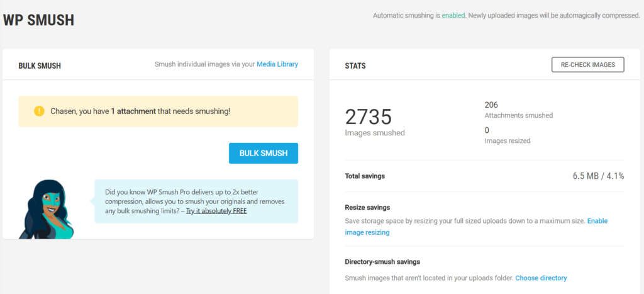Click the 6.5 MB / 4.1% value
The width and height of the screenshot is (644, 294).
coord(599,176)
